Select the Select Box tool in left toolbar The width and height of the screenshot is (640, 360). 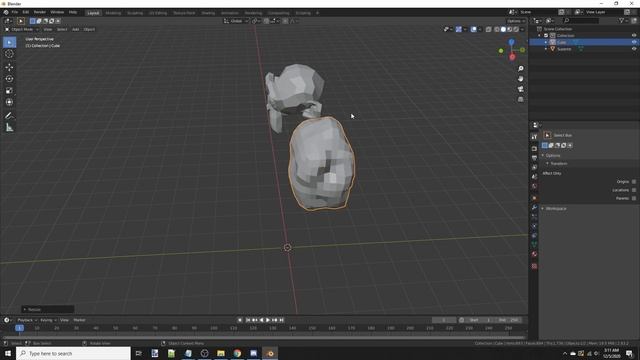[x=9, y=42]
